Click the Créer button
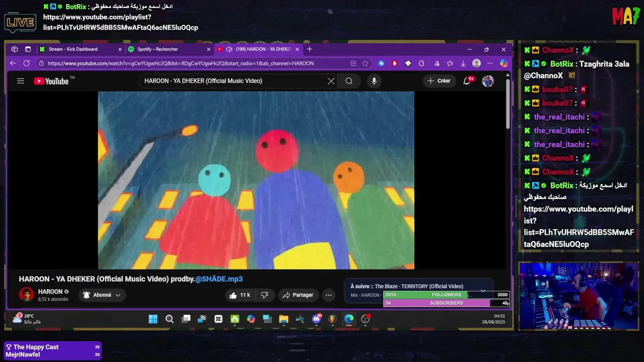This screenshot has width=644, height=362. [439, 81]
